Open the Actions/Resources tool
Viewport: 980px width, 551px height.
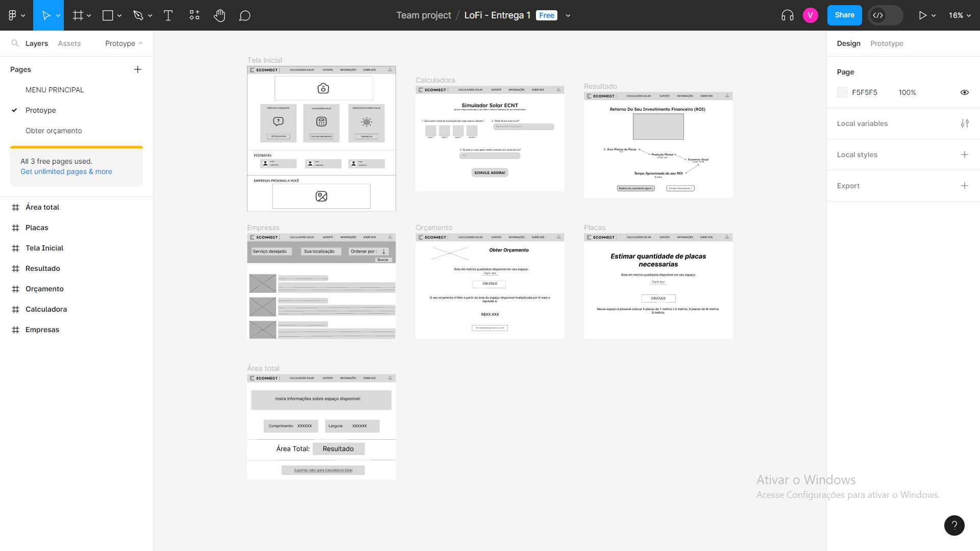click(x=194, y=15)
